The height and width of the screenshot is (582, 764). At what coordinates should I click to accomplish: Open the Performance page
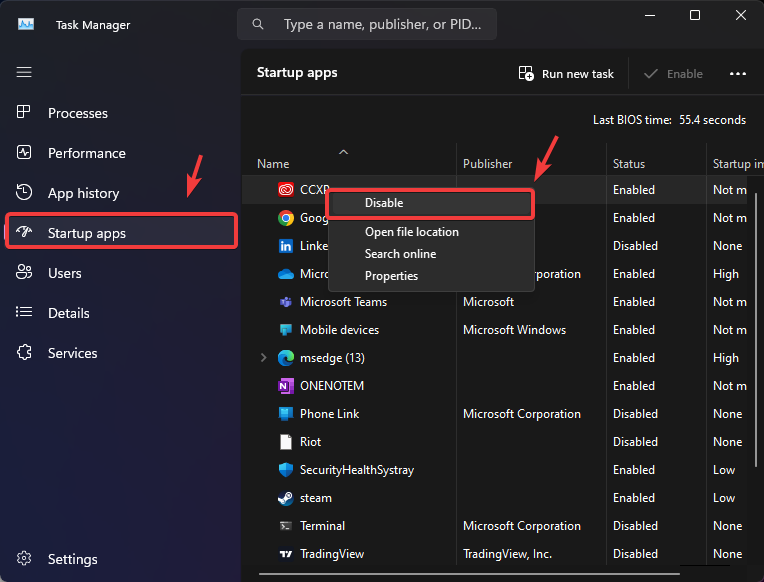(86, 153)
